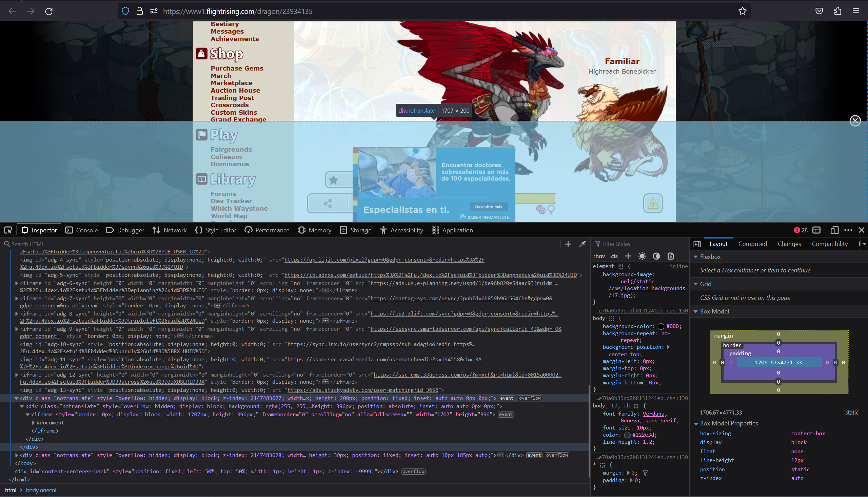
Task: Open responsive design mode icon
Action: (x=834, y=230)
